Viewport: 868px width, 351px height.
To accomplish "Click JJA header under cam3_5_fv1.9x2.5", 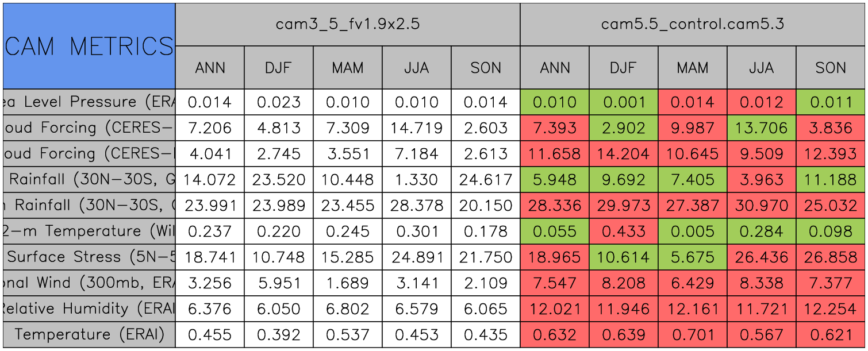I will tap(417, 68).
